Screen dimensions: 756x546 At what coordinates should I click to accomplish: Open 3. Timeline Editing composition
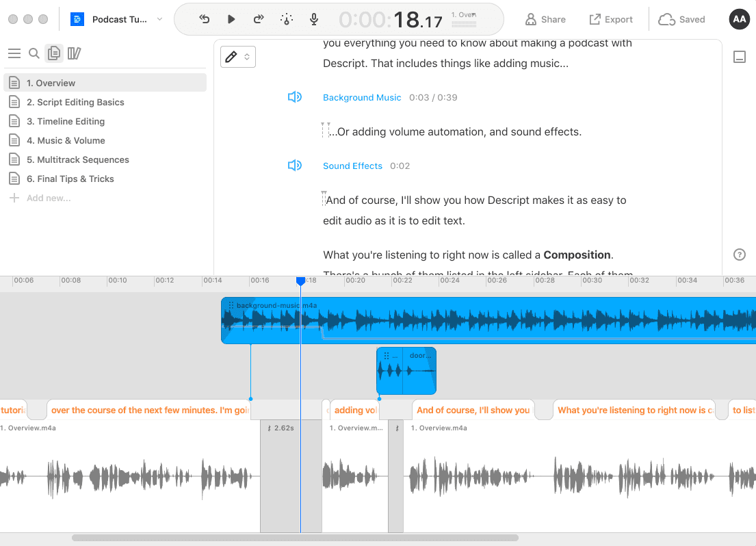tap(105, 122)
